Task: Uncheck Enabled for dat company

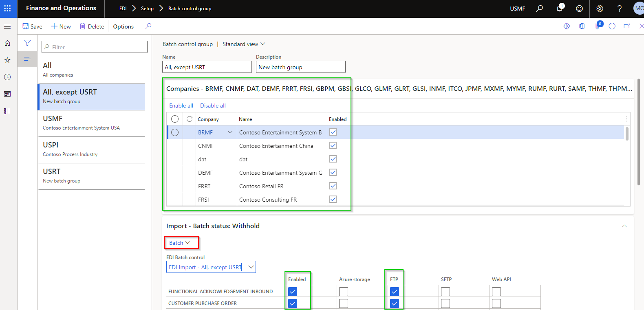Action: coord(333,159)
